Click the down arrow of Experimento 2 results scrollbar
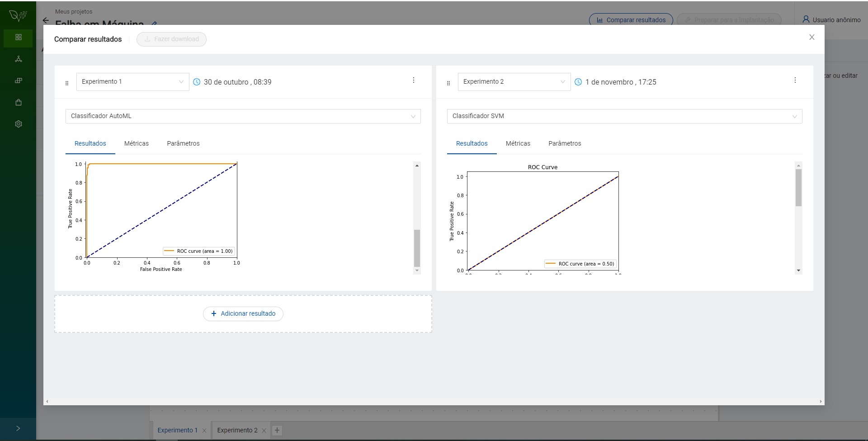This screenshot has height=441, width=868. [x=798, y=270]
